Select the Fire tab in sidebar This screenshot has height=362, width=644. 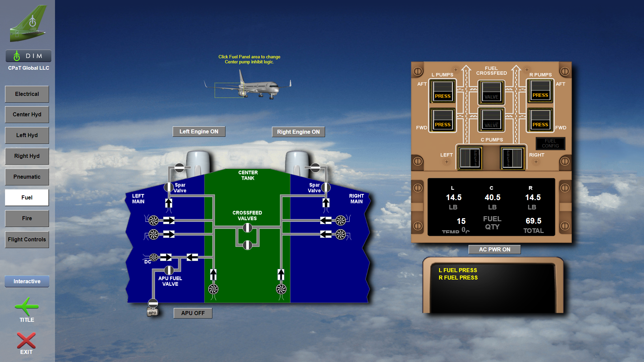click(27, 218)
